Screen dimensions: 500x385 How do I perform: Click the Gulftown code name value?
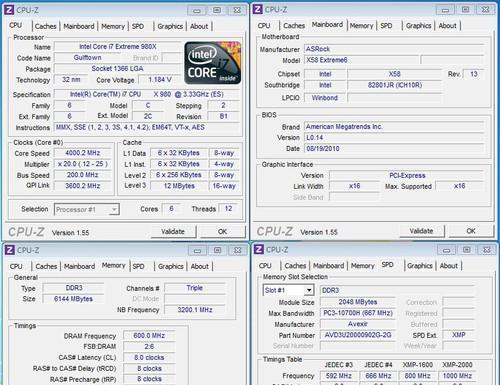(87, 58)
